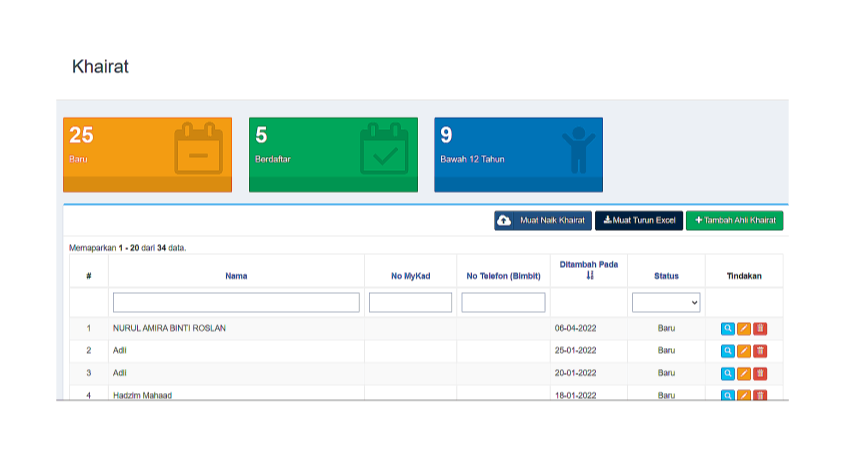Open the green 5 Berdaftar summary card
The height and width of the screenshot is (453, 849).
click(334, 155)
